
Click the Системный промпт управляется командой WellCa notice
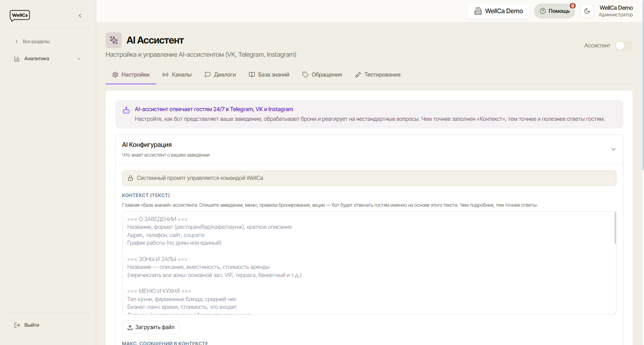(x=369, y=178)
